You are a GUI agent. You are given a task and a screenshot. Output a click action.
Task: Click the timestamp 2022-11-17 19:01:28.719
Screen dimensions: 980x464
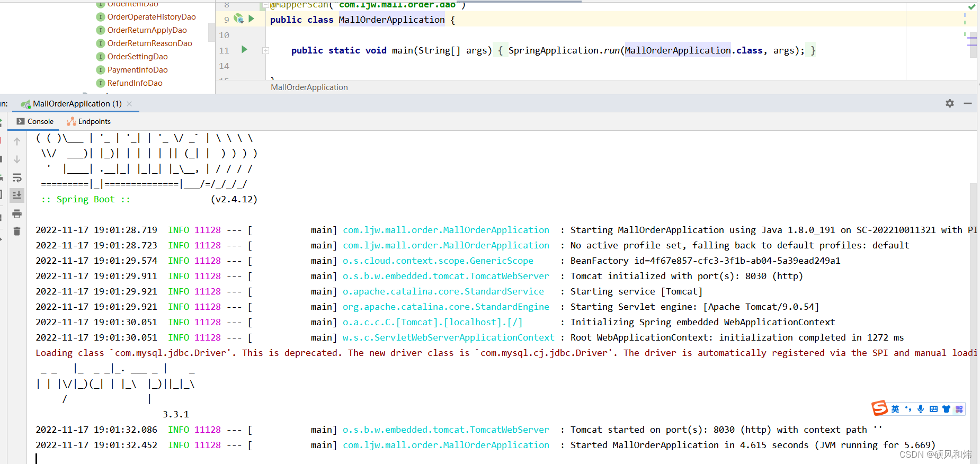click(96, 230)
